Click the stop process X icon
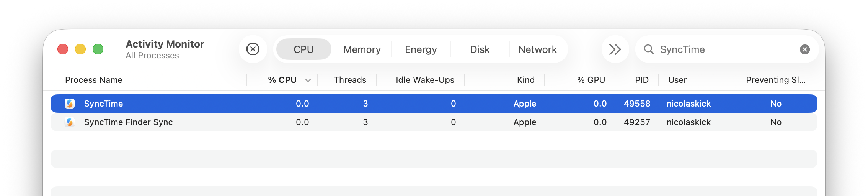The height and width of the screenshot is (196, 868). click(253, 49)
